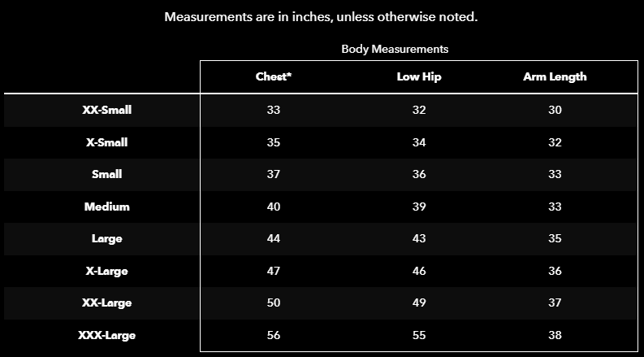644x357 pixels.
Task: Click the XX-Large low hip value 49
Action: (x=419, y=303)
